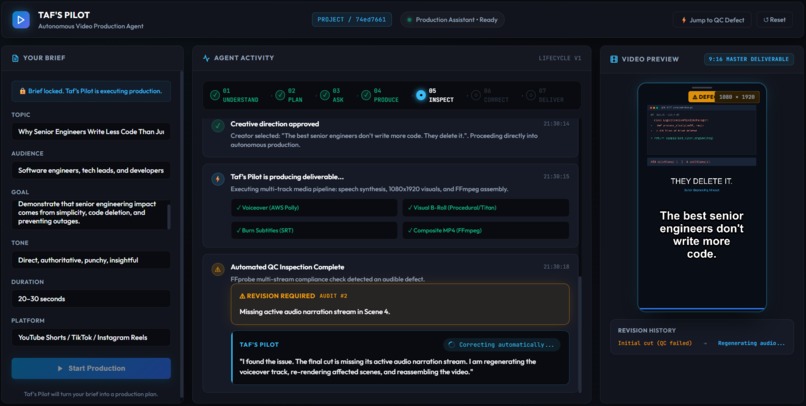This screenshot has height=406, width=806.
Task: Click the LIFECYCLE V1 label
Action: [560, 58]
